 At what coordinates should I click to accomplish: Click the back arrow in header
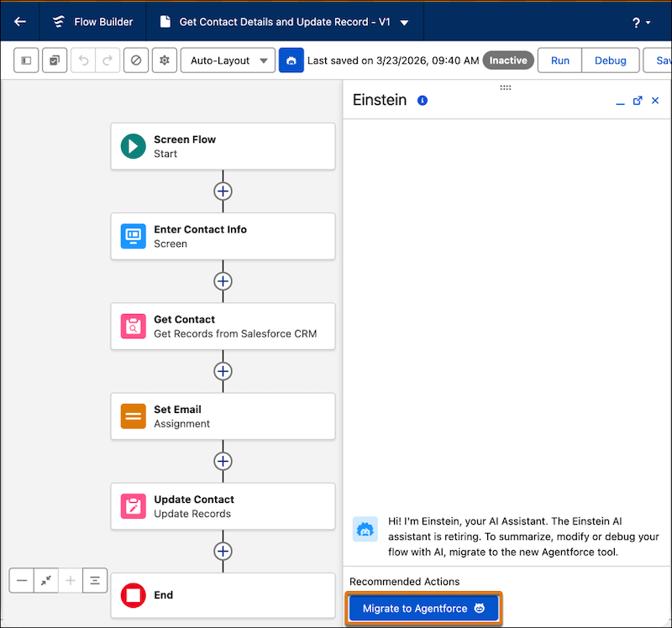tap(19, 22)
